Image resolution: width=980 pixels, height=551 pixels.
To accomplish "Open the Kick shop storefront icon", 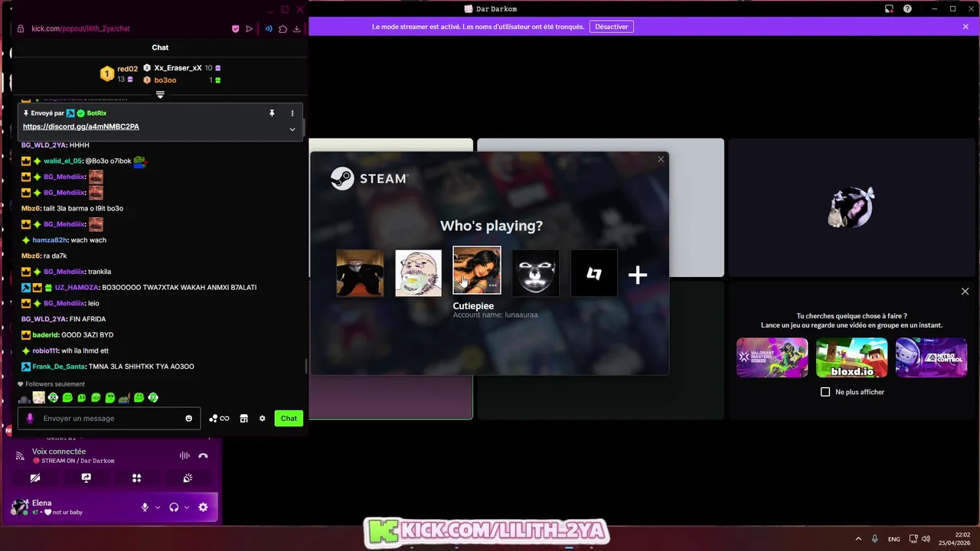I will 243,418.
